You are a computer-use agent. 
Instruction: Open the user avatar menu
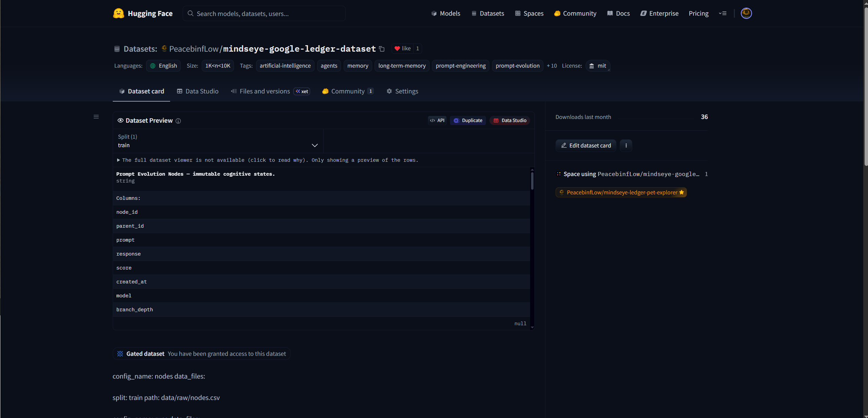(746, 13)
